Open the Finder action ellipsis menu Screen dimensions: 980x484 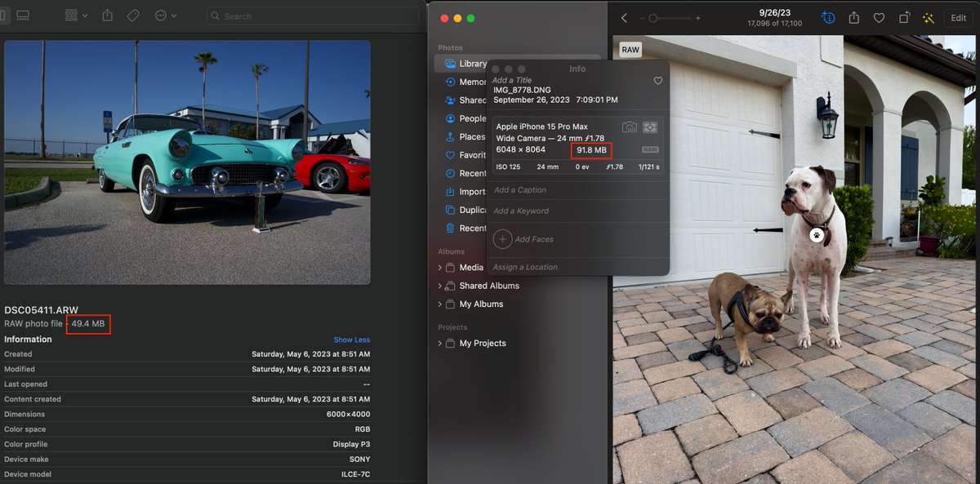166,16
